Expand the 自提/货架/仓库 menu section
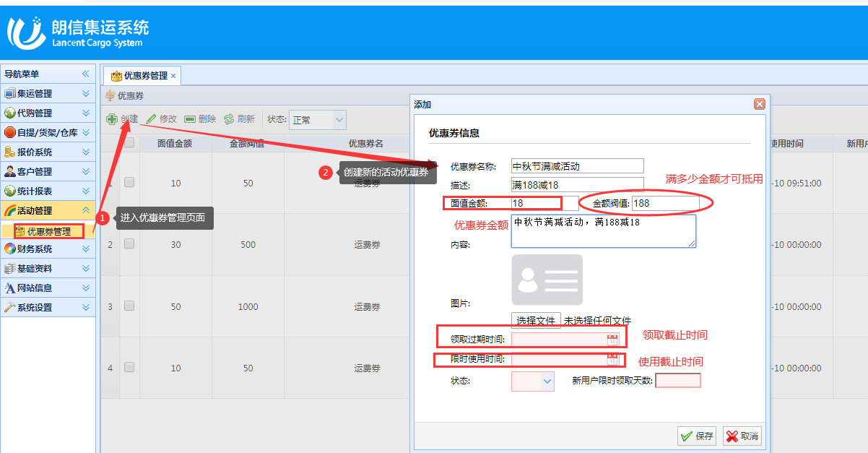The height and width of the screenshot is (453, 868). pyautogui.click(x=86, y=132)
